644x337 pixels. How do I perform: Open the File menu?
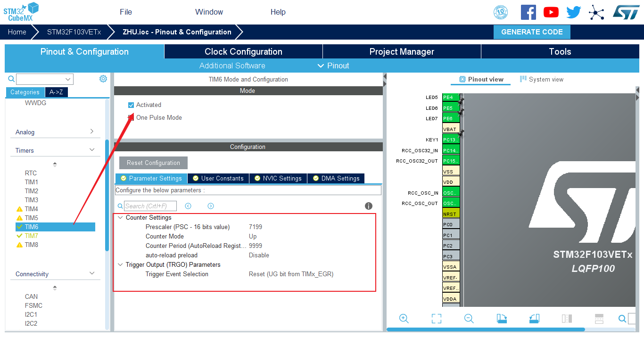click(126, 12)
